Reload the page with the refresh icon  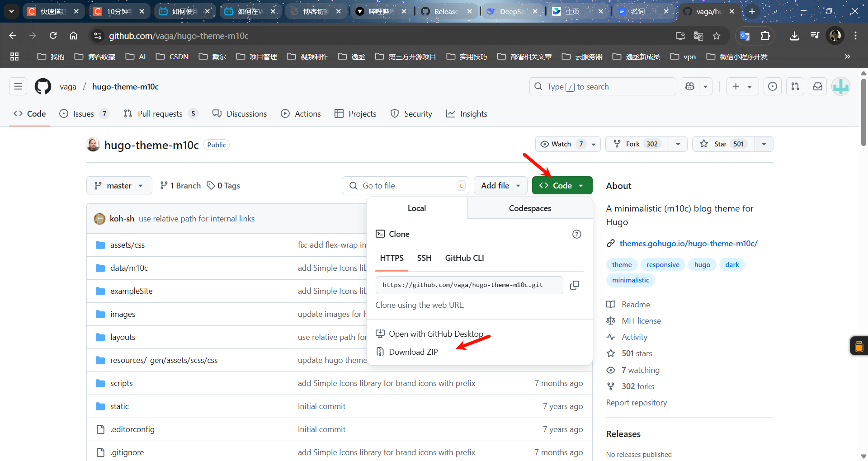[x=53, y=36]
